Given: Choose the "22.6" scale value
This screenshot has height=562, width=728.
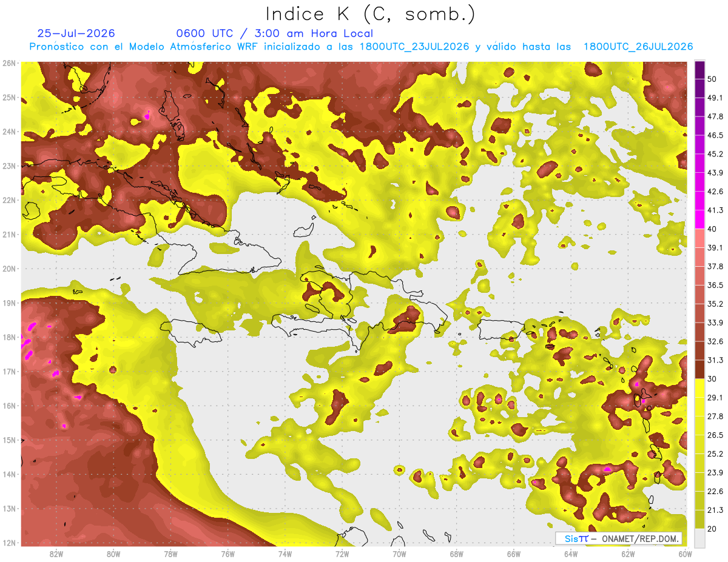Looking at the screenshot, I should pyautogui.click(x=715, y=491).
